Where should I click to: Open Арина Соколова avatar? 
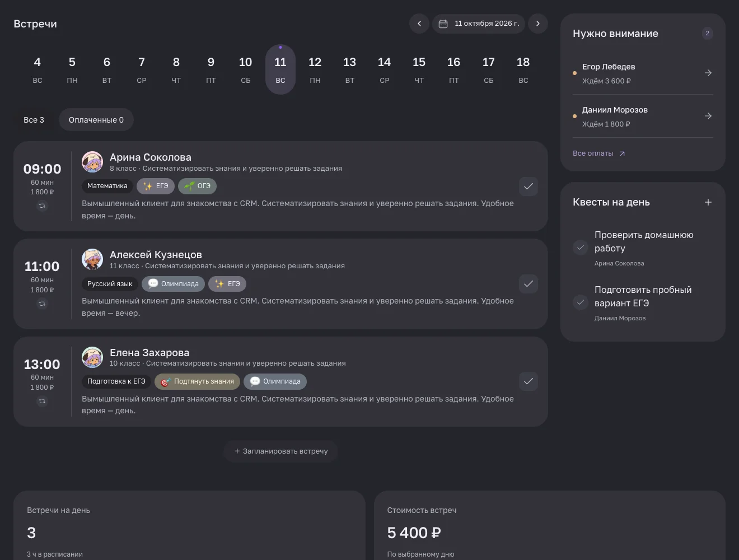click(x=92, y=162)
